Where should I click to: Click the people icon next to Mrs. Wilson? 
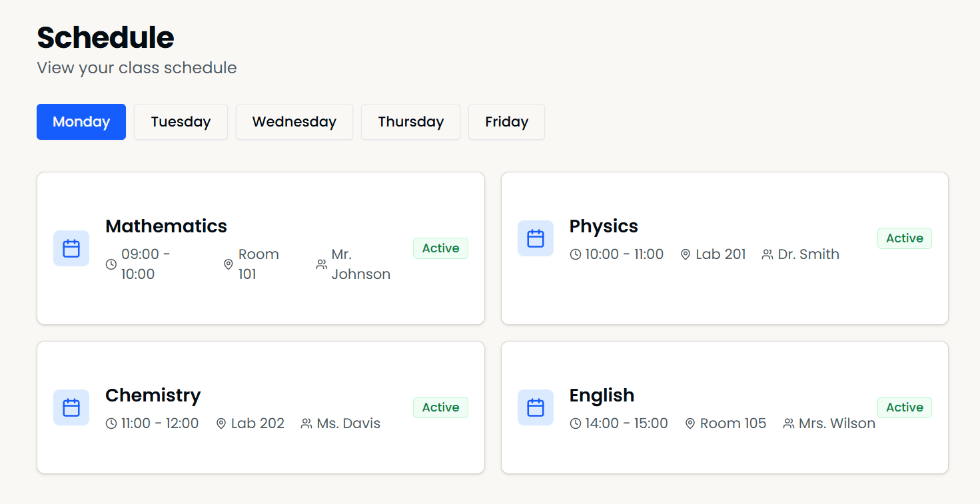788,423
